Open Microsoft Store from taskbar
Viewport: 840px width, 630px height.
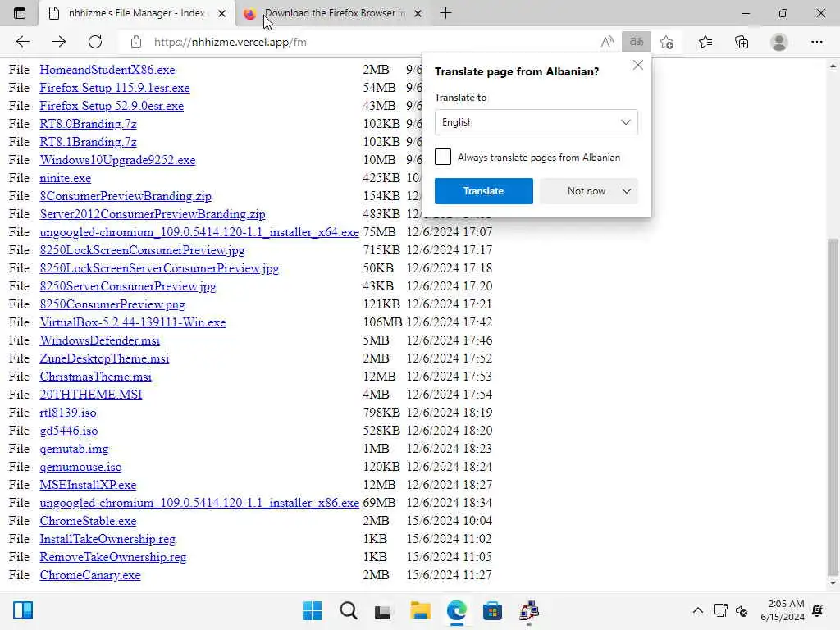click(x=492, y=610)
